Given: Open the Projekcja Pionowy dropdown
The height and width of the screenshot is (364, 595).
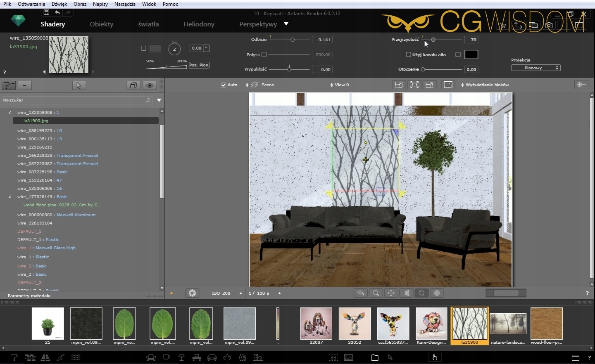Looking at the screenshot, I should (535, 68).
